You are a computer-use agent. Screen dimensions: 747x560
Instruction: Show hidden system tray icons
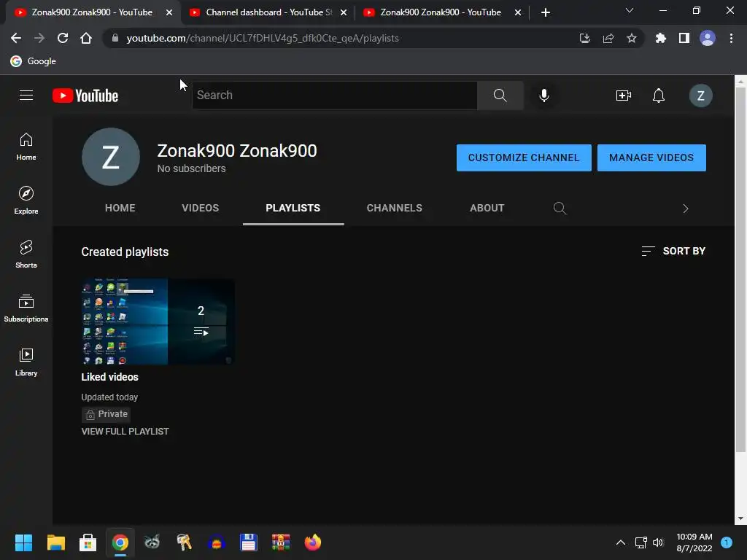[x=620, y=542]
